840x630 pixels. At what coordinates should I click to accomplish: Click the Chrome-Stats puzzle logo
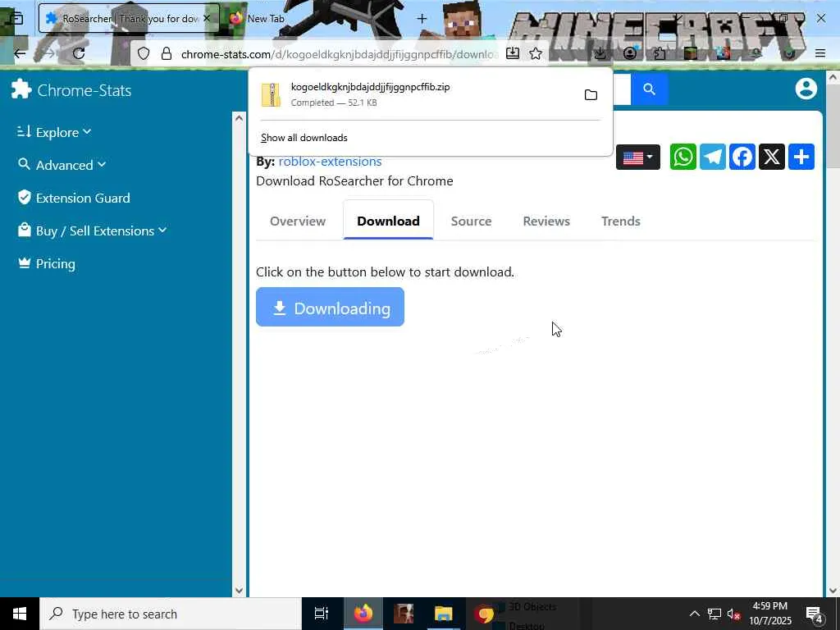[21, 89]
